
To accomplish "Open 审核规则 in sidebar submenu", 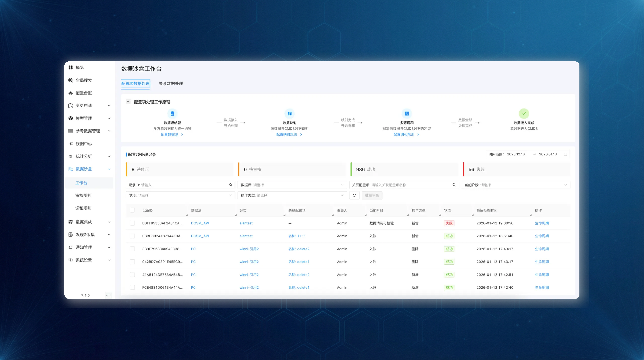I will (x=83, y=195).
